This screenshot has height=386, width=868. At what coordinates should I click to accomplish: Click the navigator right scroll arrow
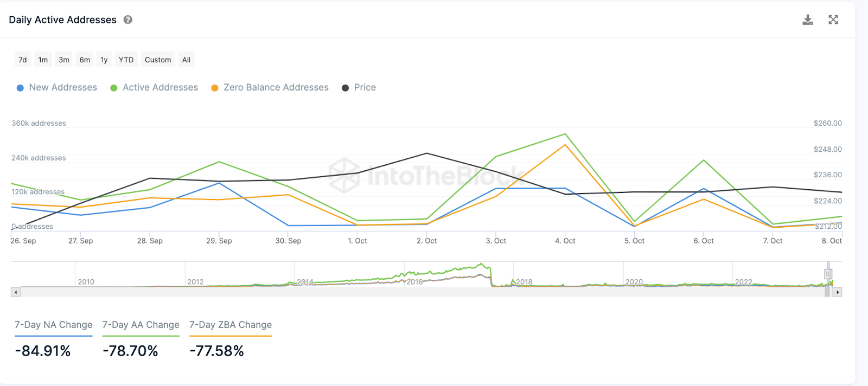click(838, 292)
